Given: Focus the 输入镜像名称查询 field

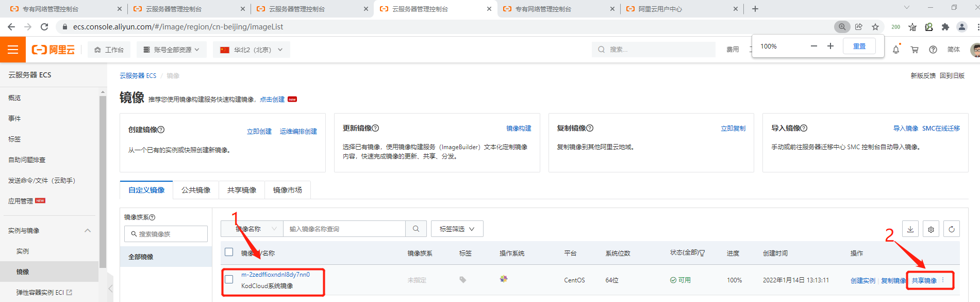Looking at the screenshot, I should coord(344,229).
